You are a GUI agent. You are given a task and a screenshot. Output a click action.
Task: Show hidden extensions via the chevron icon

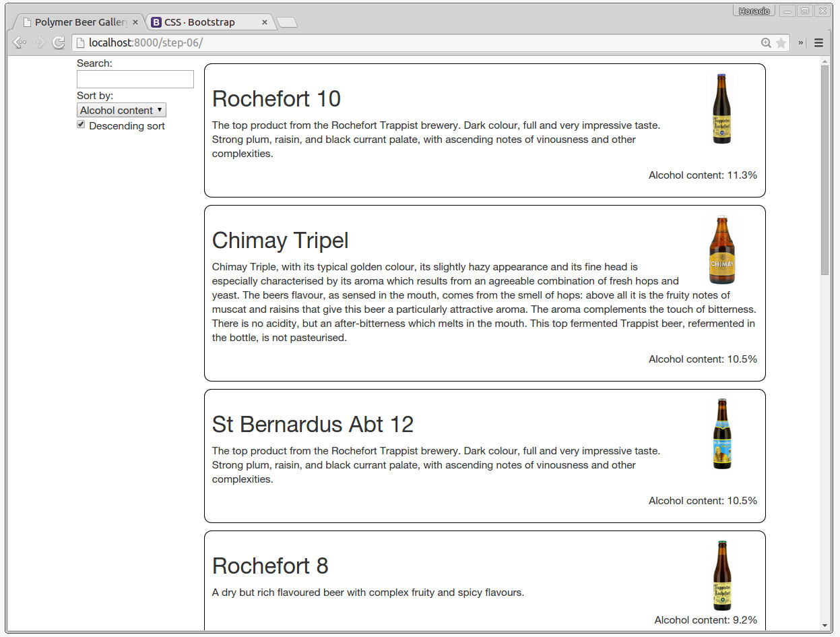[x=802, y=43]
